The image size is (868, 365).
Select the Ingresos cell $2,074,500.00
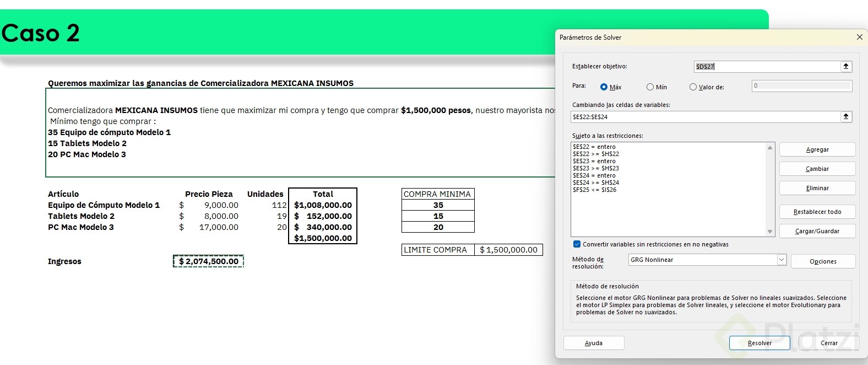208,261
